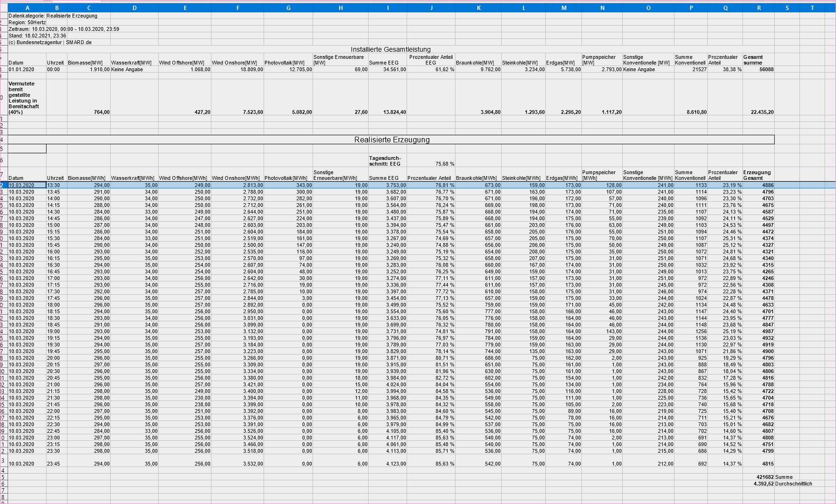Select the '01.01.2020' date cell

pyautogui.click(x=27, y=69)
